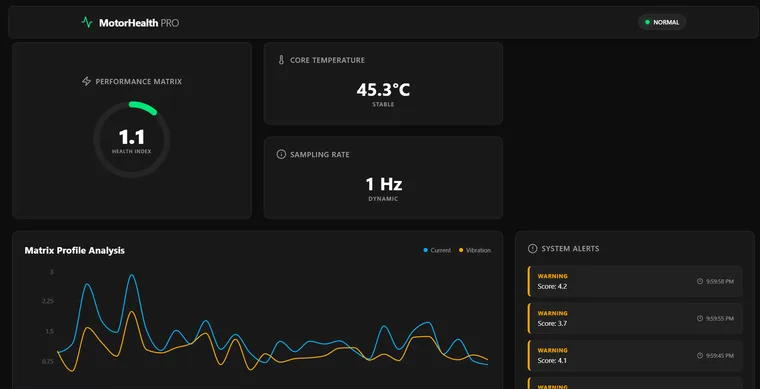The image size is (760, 389).
Task: Click the Matrix Profile Analysis heading
Action: click(75, 250)
